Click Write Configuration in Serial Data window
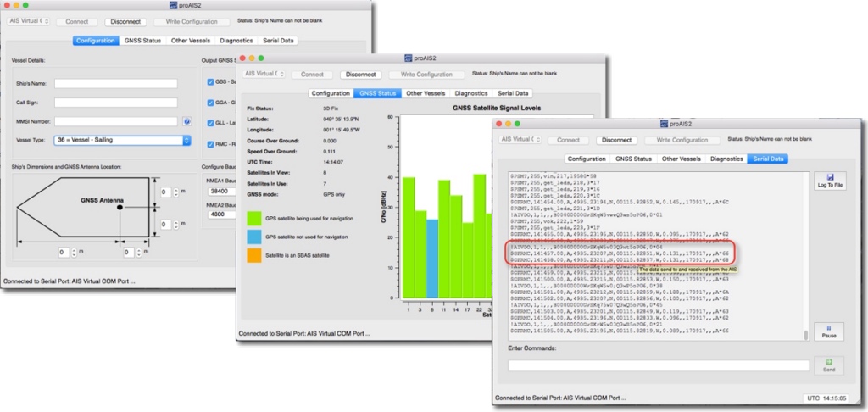This screenshot has height=412, width=868. point(684,140)
